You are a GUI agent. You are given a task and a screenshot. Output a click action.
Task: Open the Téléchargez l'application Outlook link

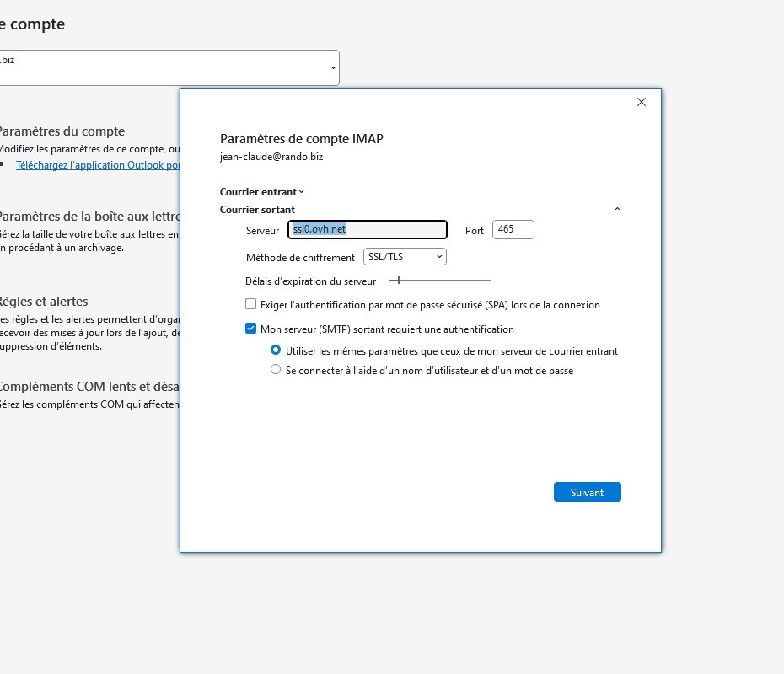click(x=97, y=165)
